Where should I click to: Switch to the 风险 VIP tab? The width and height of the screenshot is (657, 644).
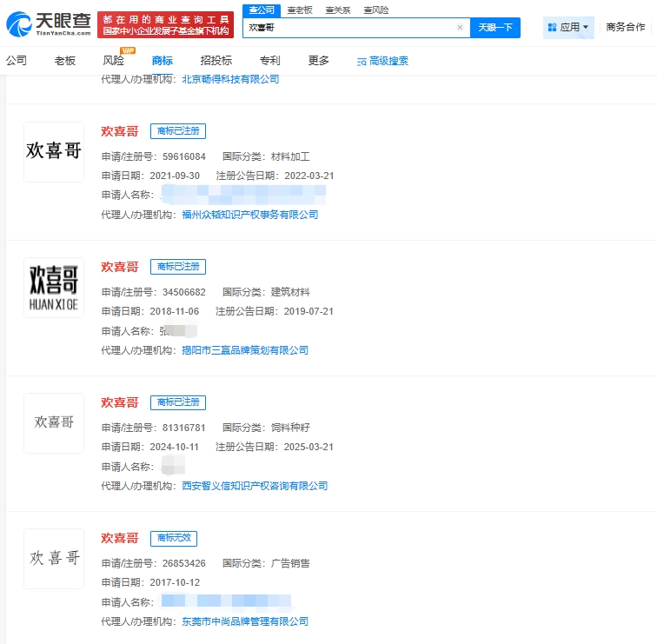(x=114, y=61)
